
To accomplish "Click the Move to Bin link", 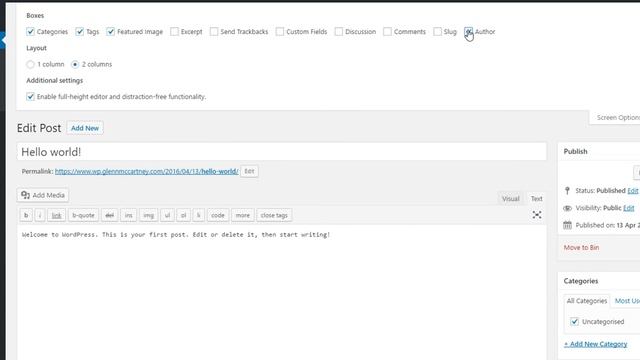I will [x=581, y=247].
